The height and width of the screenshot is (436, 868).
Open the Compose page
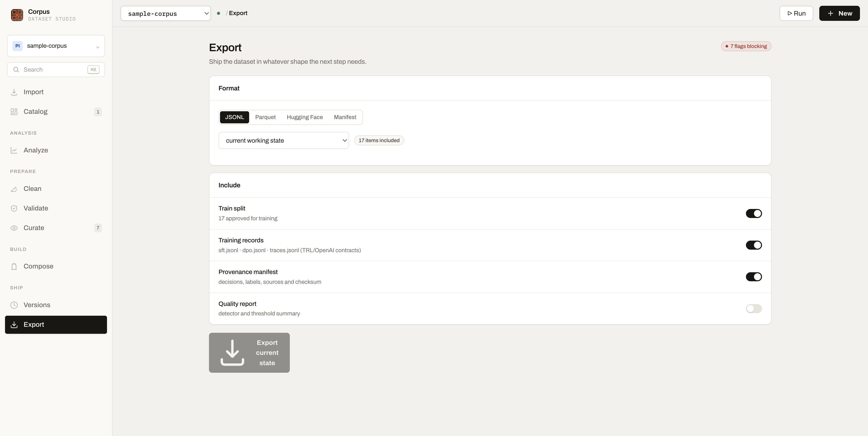56,266
